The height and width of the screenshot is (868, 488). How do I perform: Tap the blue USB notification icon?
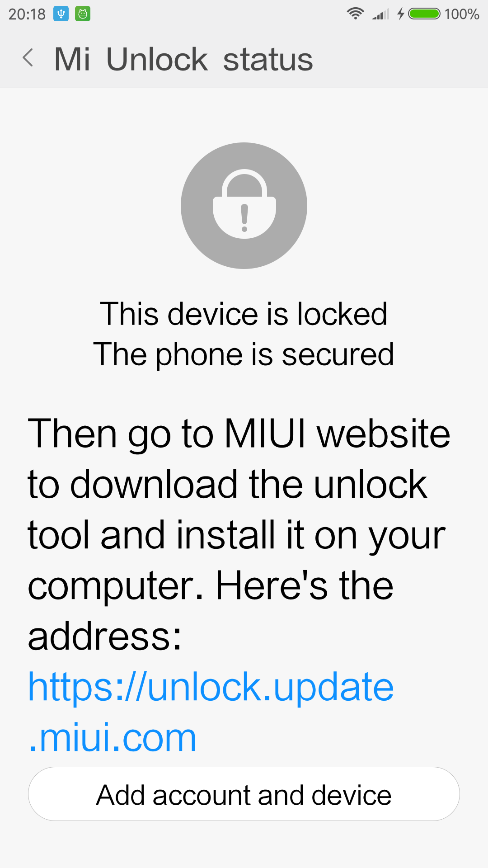(x=61, y=14)
